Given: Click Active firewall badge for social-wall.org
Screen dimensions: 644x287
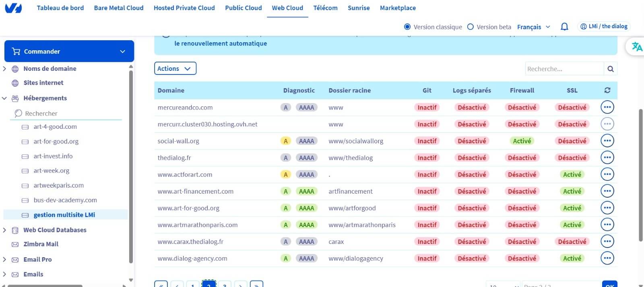Looking at the screenshot, I should click(x=522, y=141).
